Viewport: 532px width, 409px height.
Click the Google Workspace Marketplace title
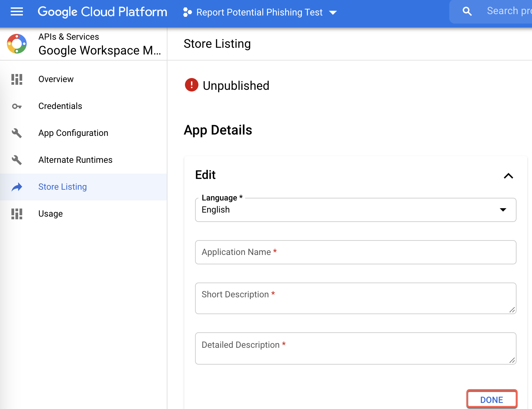(100, 50)
